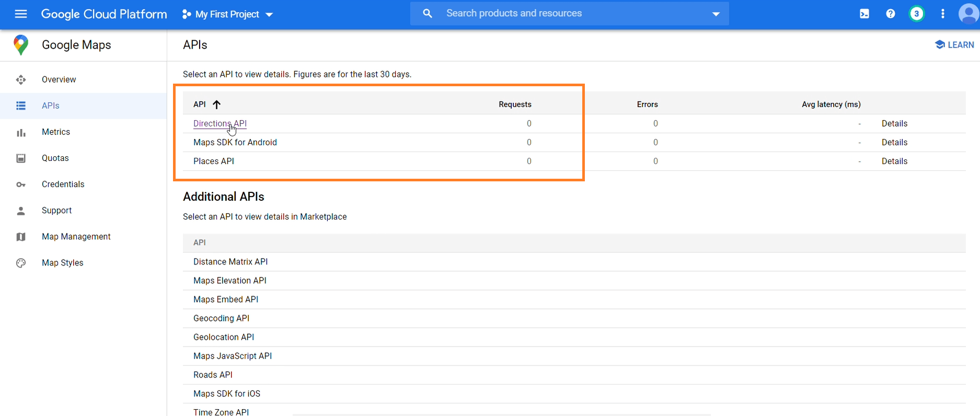Open Time Zone API
Image resolution: width=980 pixels, height=416 pixels.
(221, 412)
